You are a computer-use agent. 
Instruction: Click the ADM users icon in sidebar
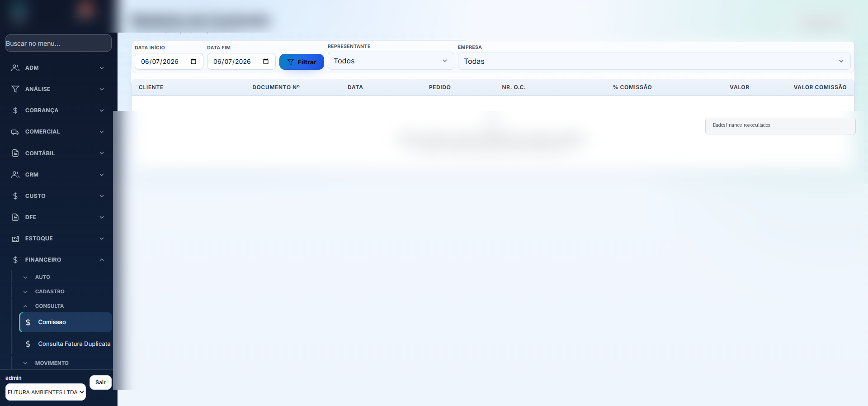coord(15,68)
